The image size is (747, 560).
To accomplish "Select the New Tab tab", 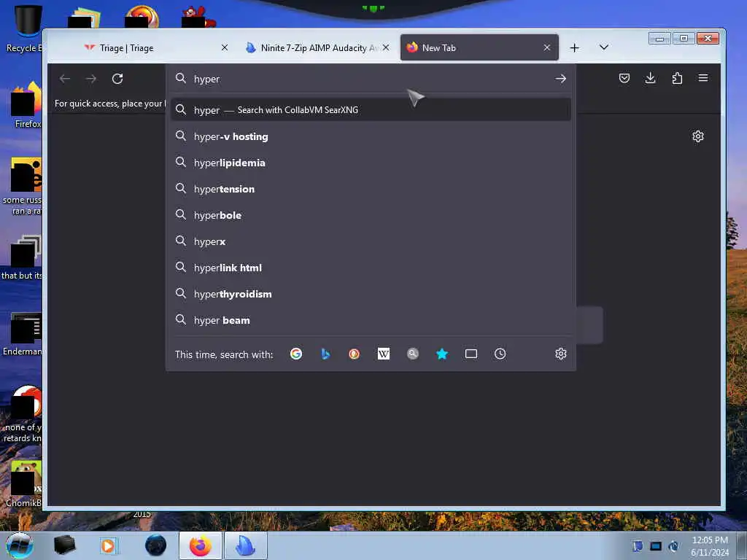I will pos(479,47).
